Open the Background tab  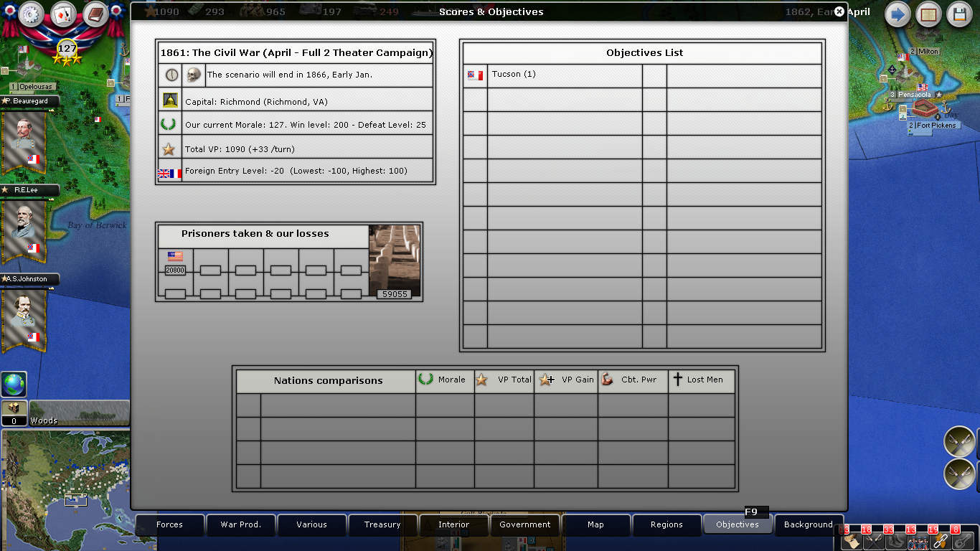click(x=808, y=524)
